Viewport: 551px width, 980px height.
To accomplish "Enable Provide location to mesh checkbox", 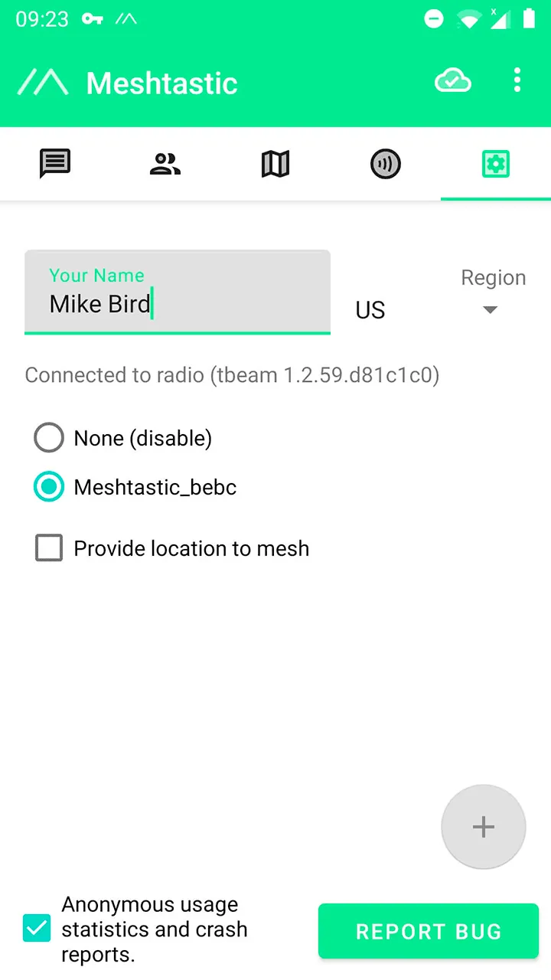I will pos(49,548).
